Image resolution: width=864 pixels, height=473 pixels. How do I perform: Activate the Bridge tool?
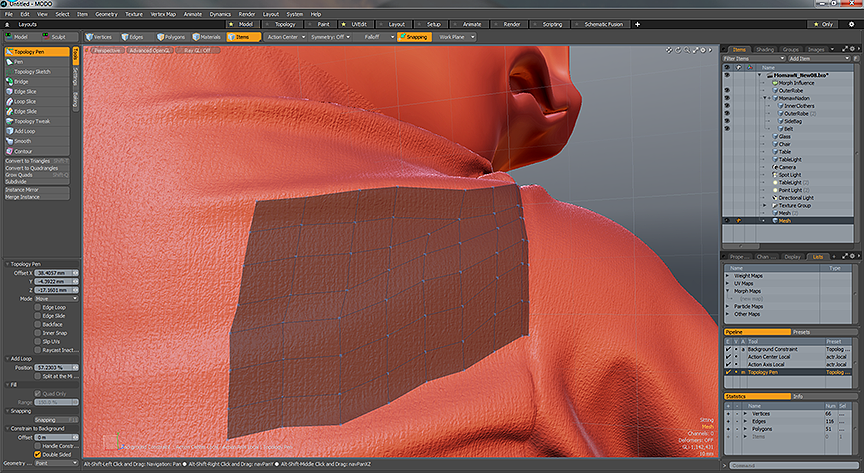(x=37, y=82)
